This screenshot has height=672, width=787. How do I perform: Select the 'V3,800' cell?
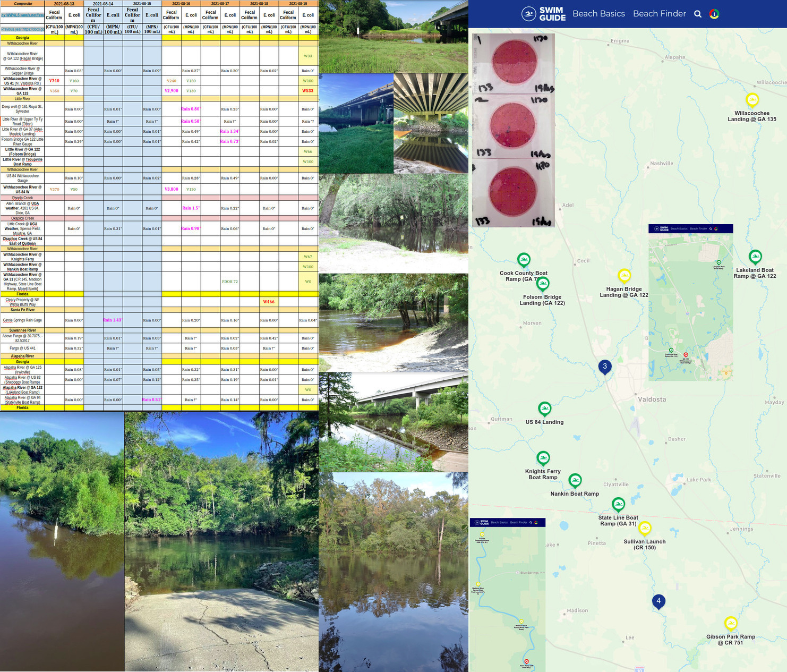coord(172,189)
